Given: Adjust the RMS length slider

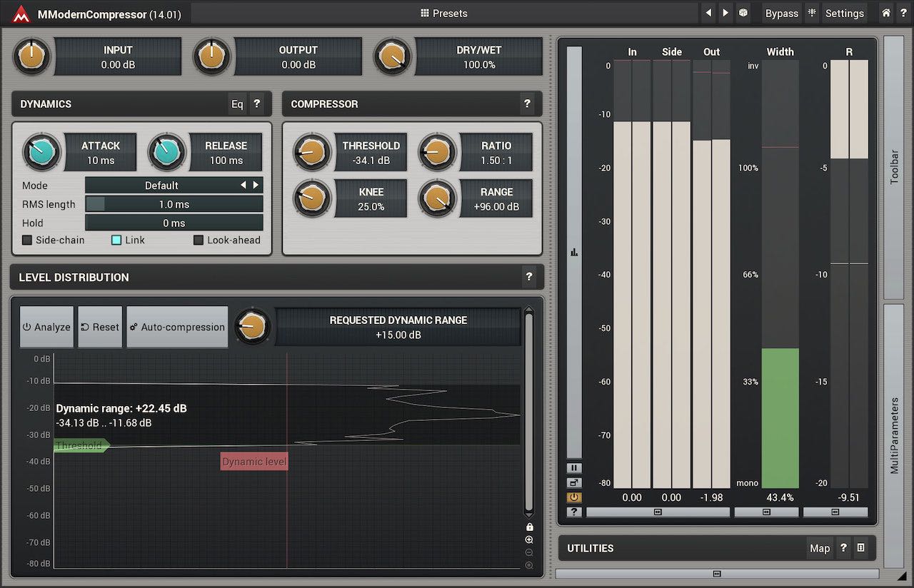Looking at the screenshot, I should 174,204.
